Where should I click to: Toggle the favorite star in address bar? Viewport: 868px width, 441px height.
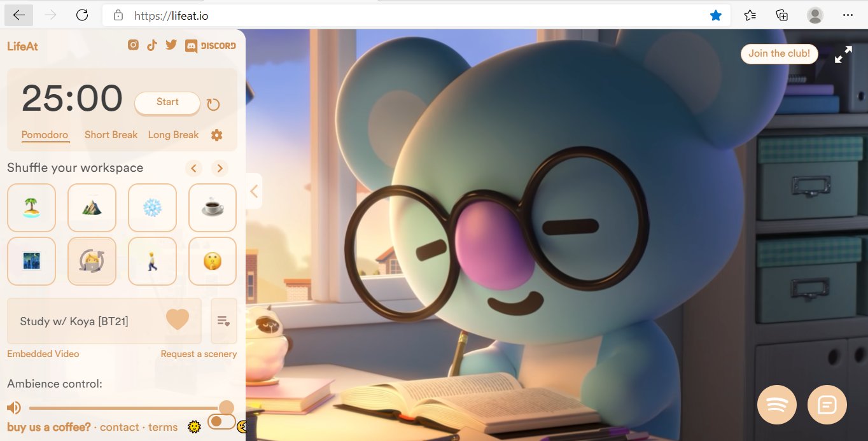click(716, 15)
